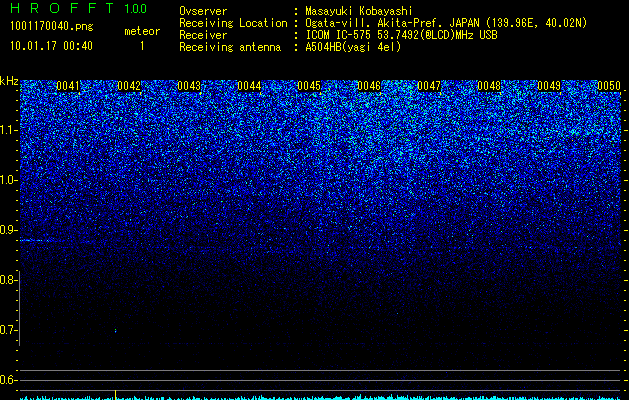Click the 0041 time marker
This screenshot has width=629, height=400.
click(x=68, y=86)
